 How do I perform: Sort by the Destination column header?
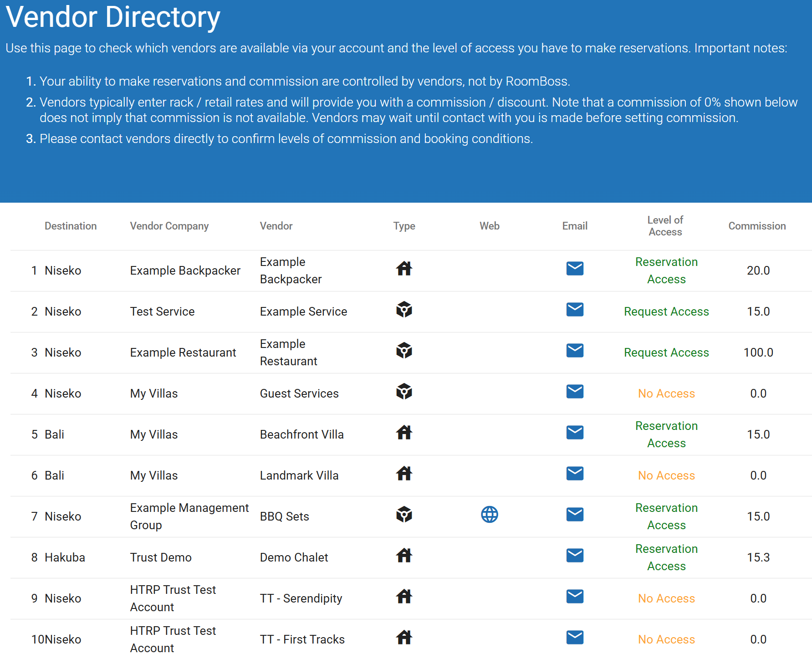(71, 226)
